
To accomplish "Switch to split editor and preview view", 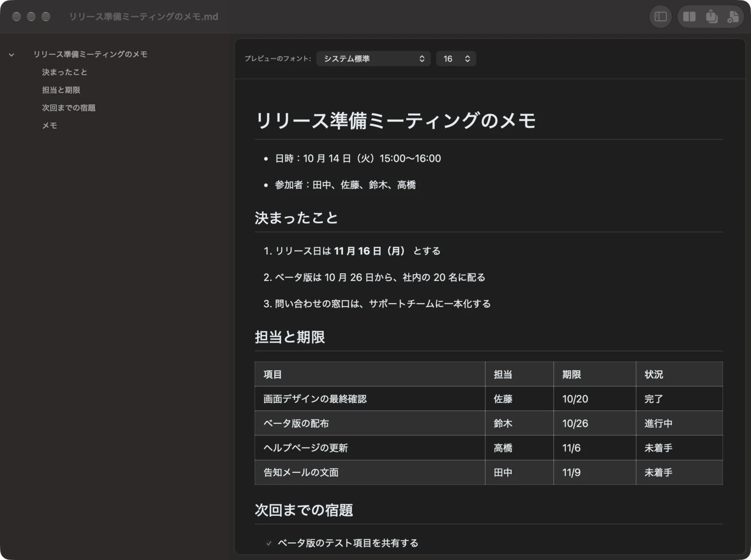I will pyautogui.click(x=689, y=17).
